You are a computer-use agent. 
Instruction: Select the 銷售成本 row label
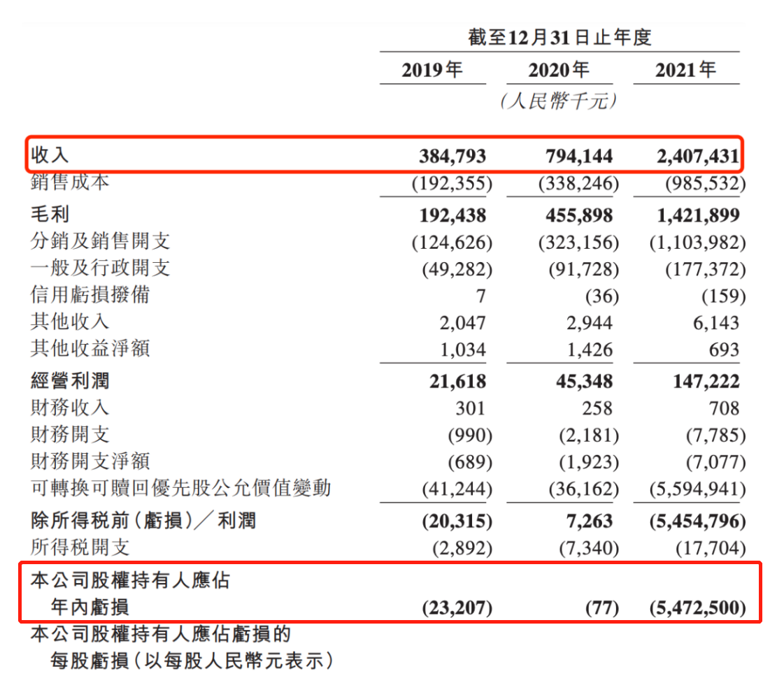[70, 182]
